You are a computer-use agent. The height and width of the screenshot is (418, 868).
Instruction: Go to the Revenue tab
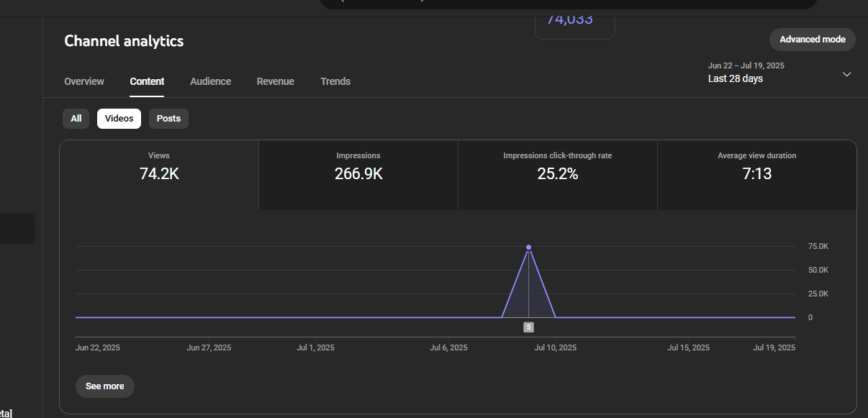tap(275, 81)
